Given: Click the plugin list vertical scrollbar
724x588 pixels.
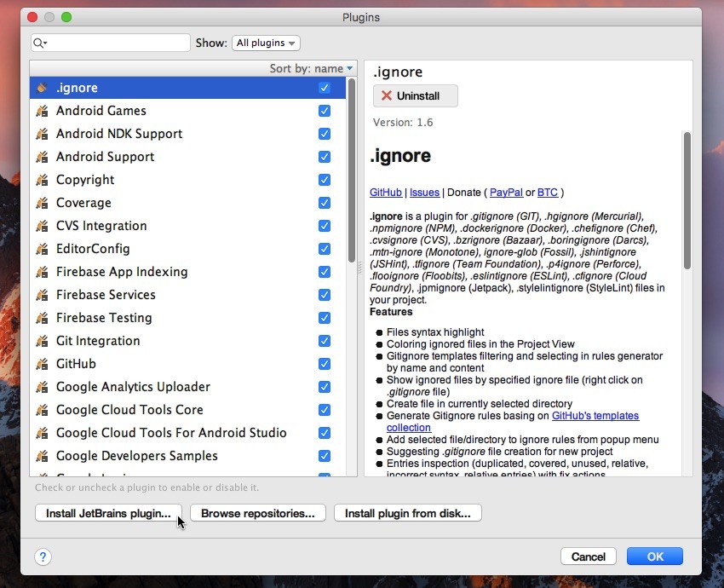Looking at the screenshot, I should point(352,170).
